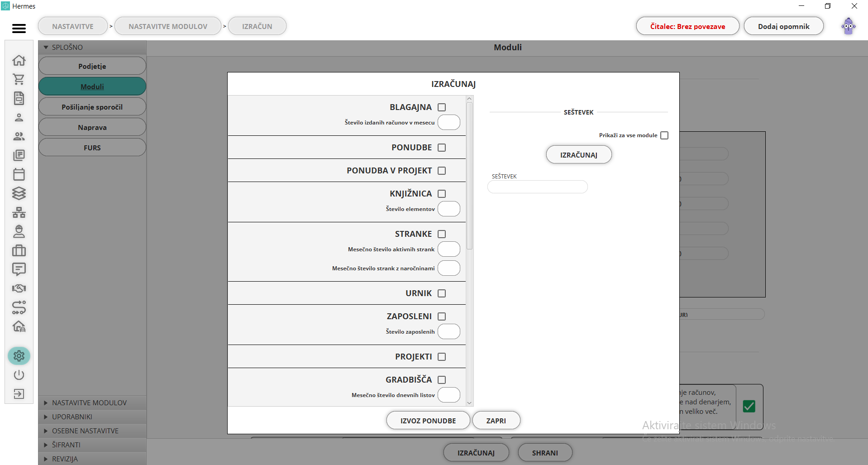Click the IZVOZ PONUDBE button
Image resolution: width=868 pixels, height=465 pixels.
[x=428, y=421]
